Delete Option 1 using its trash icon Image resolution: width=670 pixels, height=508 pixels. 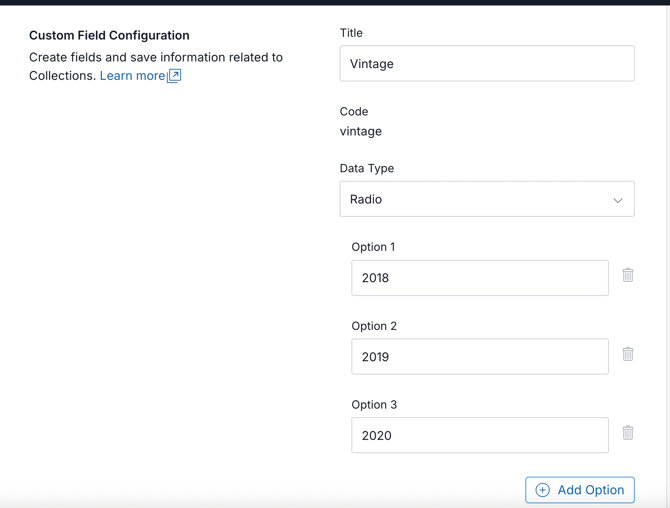[x=628, y=275]
